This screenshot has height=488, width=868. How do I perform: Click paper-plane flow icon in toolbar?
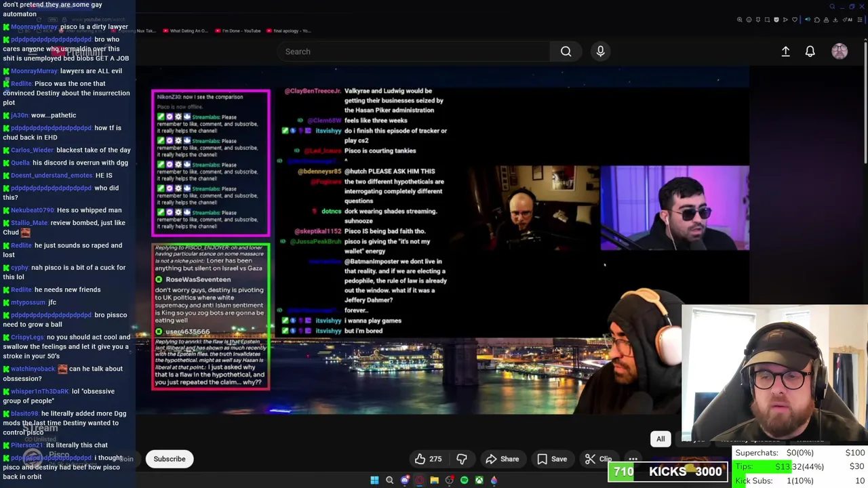[x=785, y=20]
